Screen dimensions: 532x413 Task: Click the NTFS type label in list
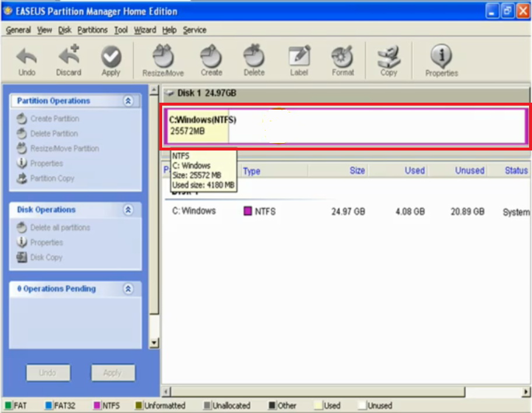[x=265, y=211]
